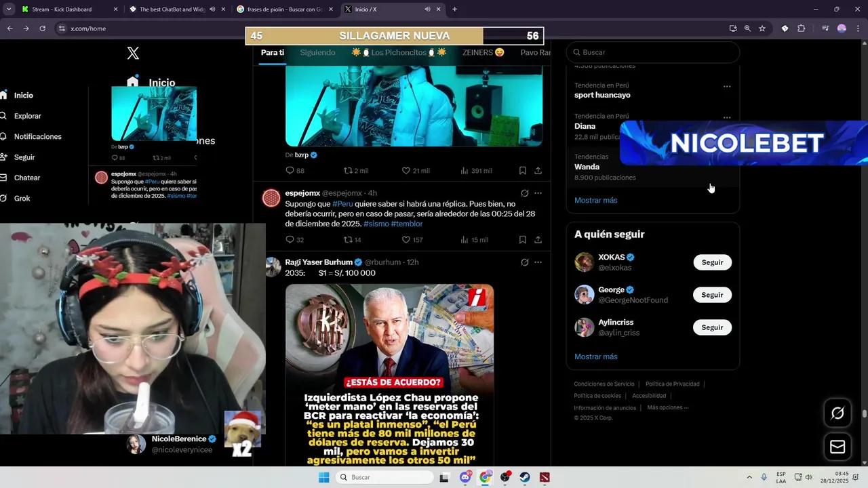868x488 pixels.
Task: Like the bzrp post with 21 mil likes
Action: pos(416,171)
